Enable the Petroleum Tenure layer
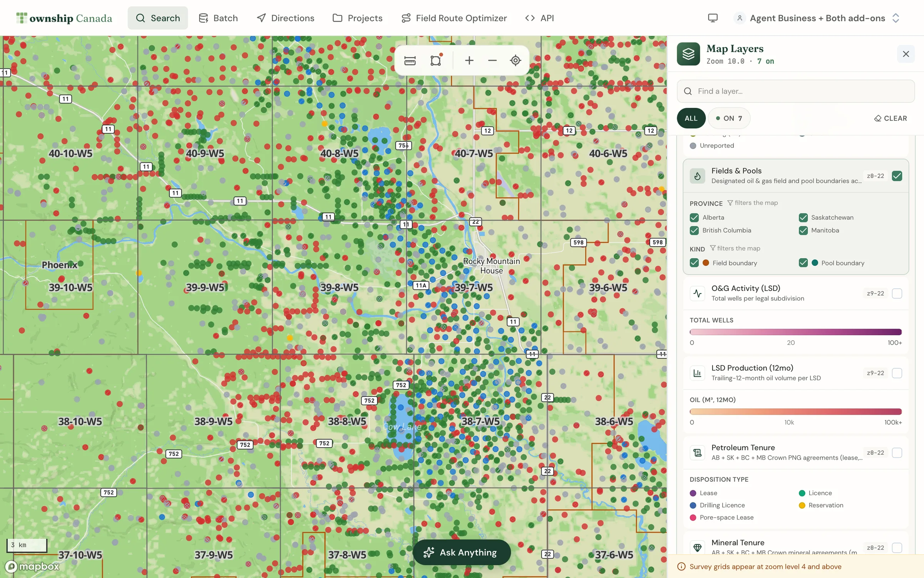The height and width of the screenshot is (578, 924). coord(897,453)
